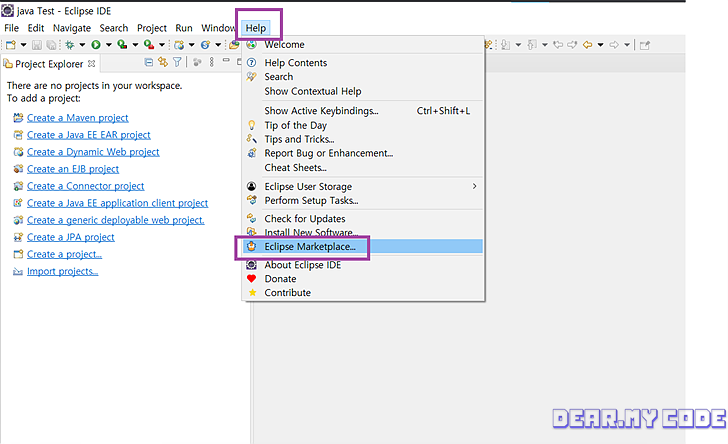Open Forward history dropdown arrow
Image resolution: width=728 pixels, height=444 pixels.
click(627, 45)
